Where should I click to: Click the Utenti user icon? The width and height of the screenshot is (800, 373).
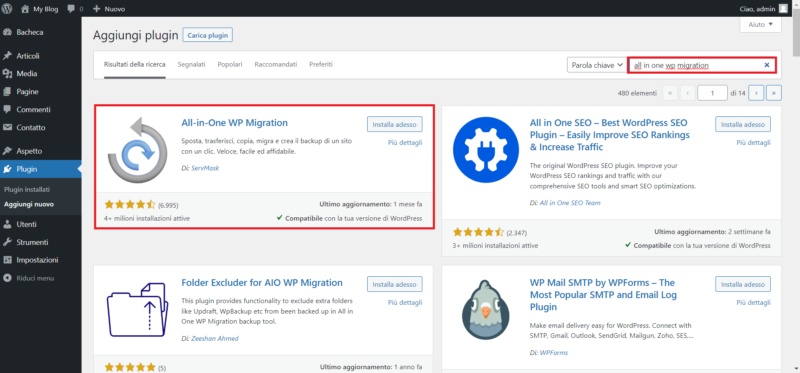7,224
